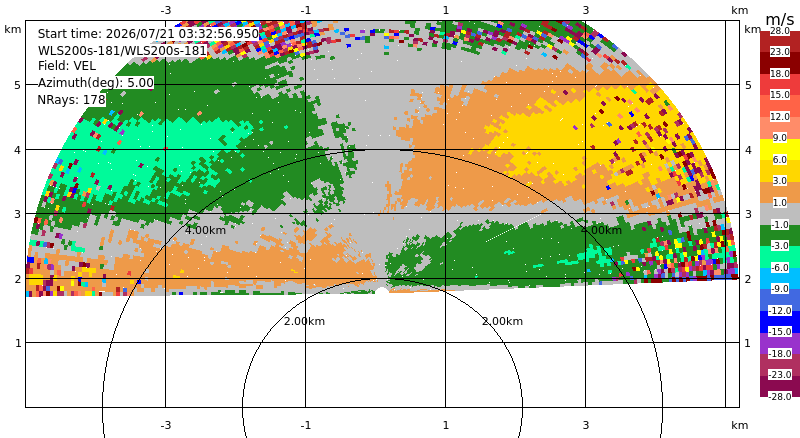Viewport: 800px width, 438px height.
Task: Click the gray -1.0 to 1.0 legend band
Action: coord(780,214)
